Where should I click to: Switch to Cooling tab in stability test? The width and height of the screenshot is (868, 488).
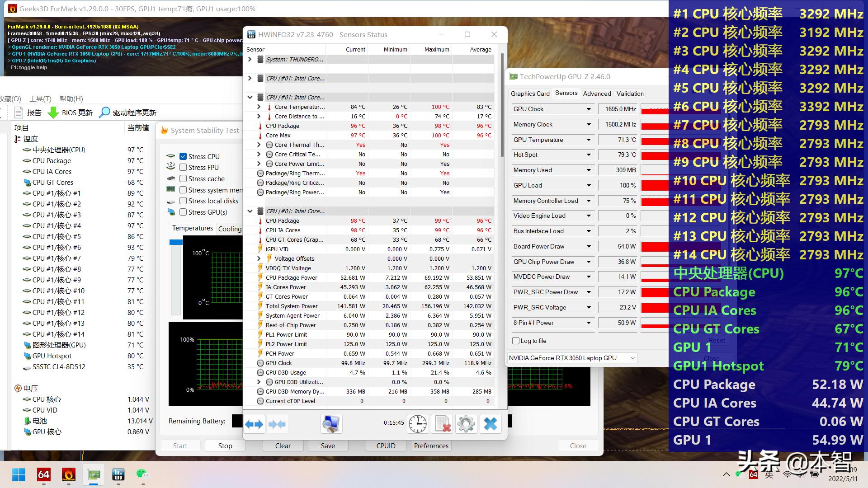point(230,229)
